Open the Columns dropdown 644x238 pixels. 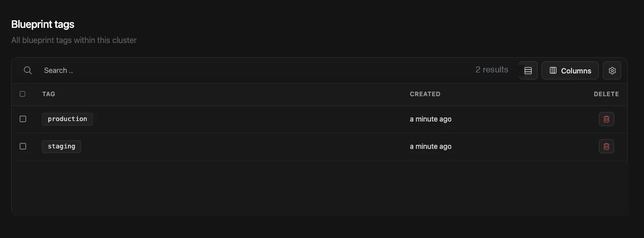[x=570, y=70]
